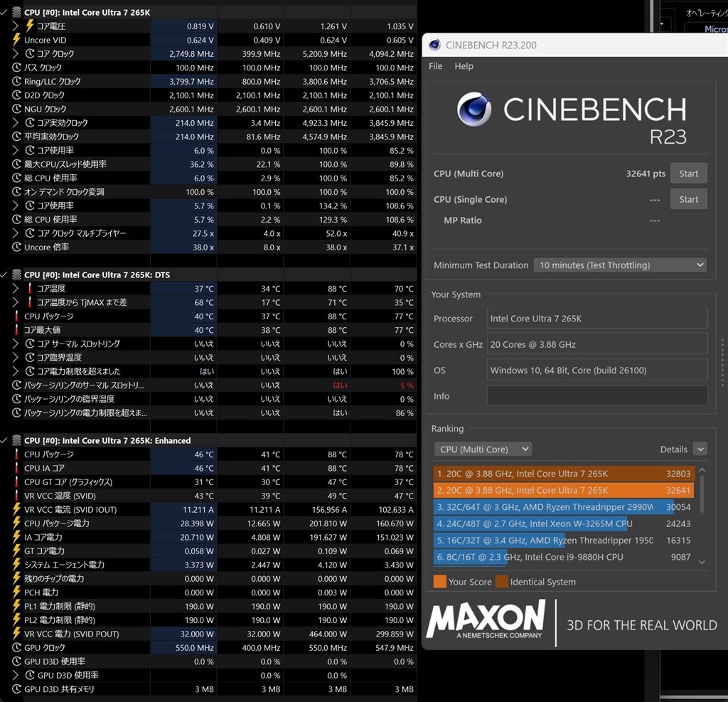Select your score entry 32641 in ranking
This screenshot has height=702, width=728.
564,490
